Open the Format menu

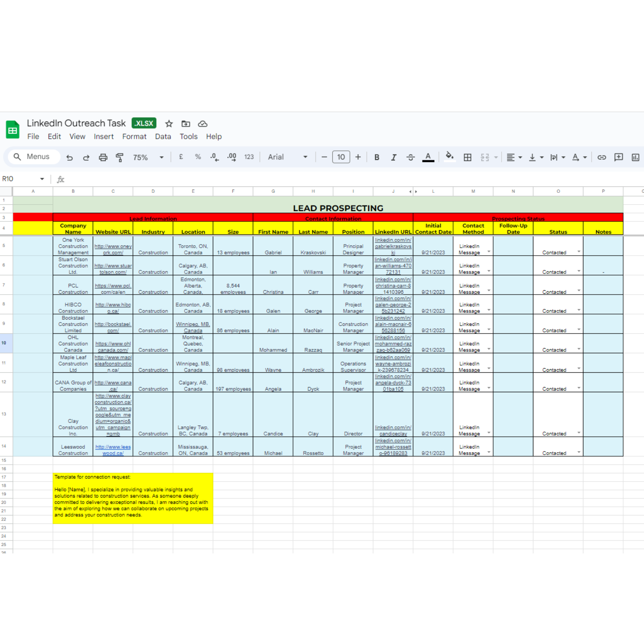pyautogui.click(x=134, y=136)
